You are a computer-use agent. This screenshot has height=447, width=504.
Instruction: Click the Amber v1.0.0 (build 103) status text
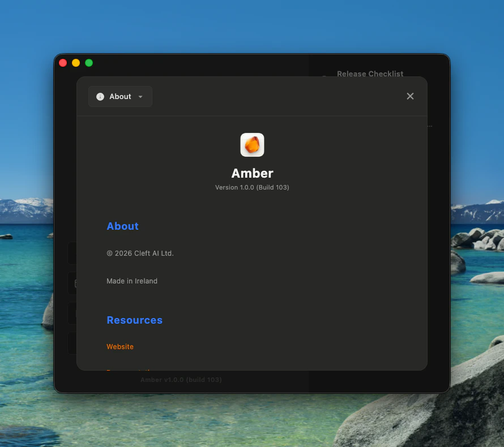pos(181,380)
